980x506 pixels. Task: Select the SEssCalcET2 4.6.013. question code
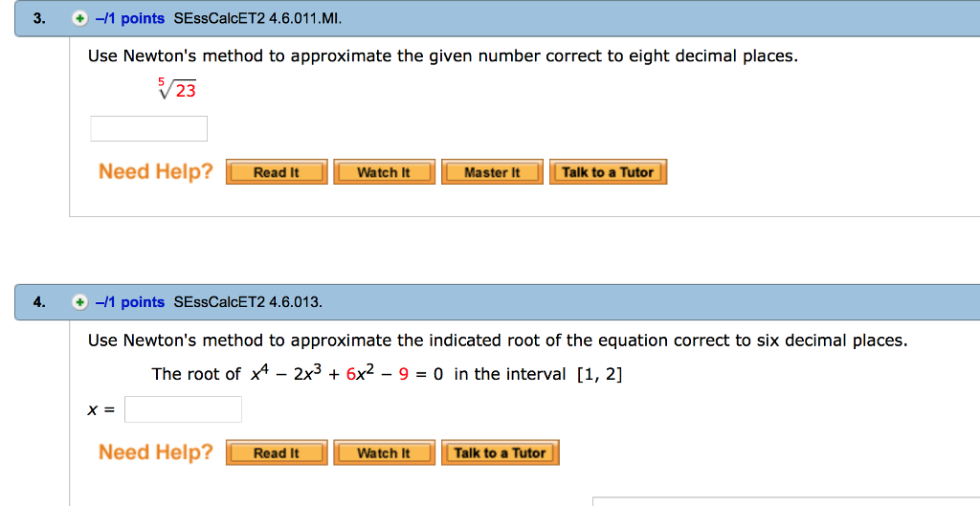tap(248, 302)
